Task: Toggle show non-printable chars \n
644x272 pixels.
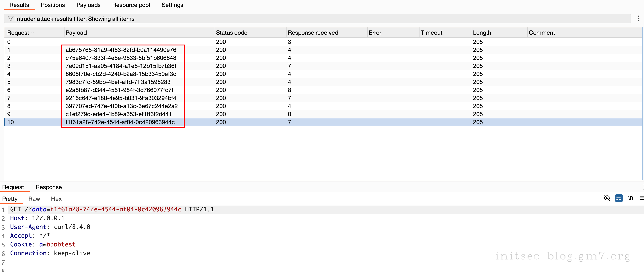Action: [x=630, y=198]
